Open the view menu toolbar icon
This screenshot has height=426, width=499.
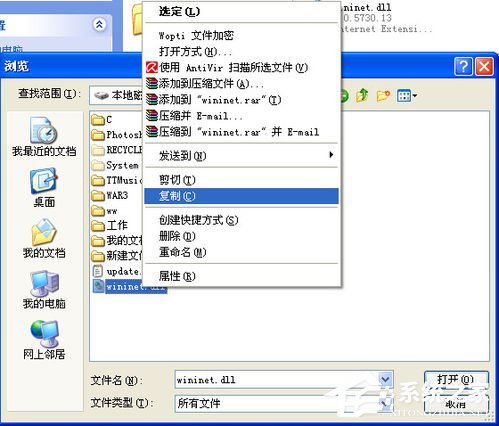coord(407,96)
